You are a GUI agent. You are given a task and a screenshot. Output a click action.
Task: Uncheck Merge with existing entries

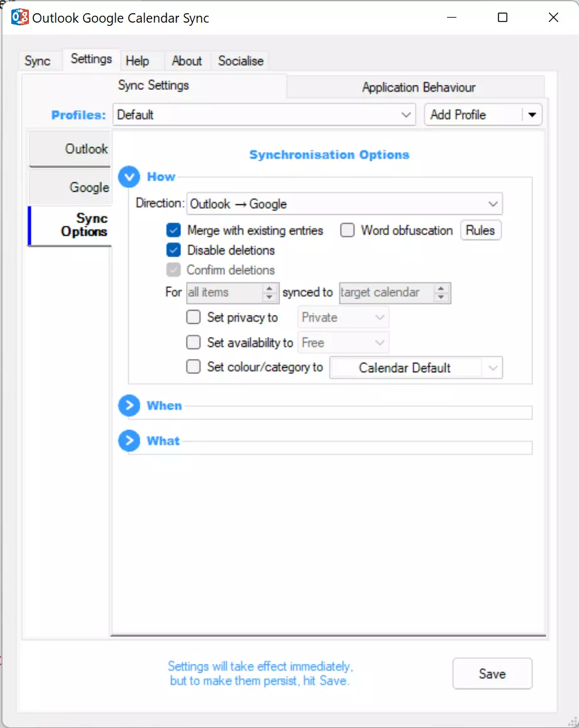(x=174, y=230)
